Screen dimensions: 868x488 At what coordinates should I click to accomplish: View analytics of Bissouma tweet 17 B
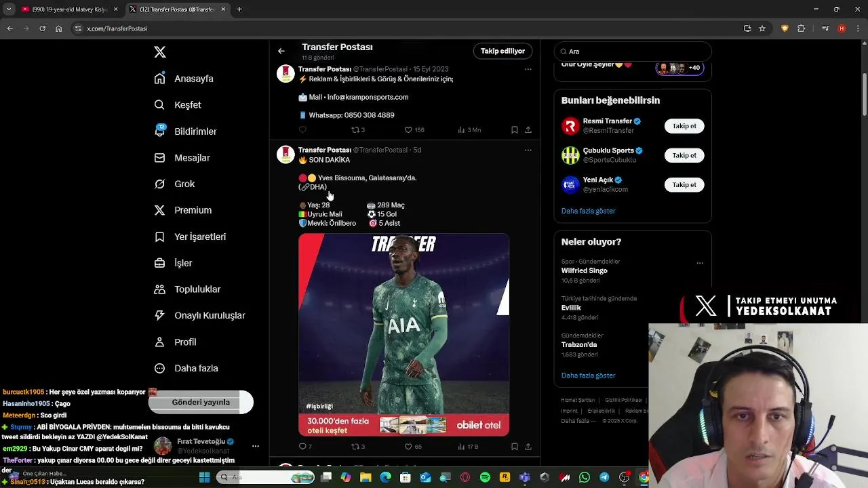[x=468, y=447]
